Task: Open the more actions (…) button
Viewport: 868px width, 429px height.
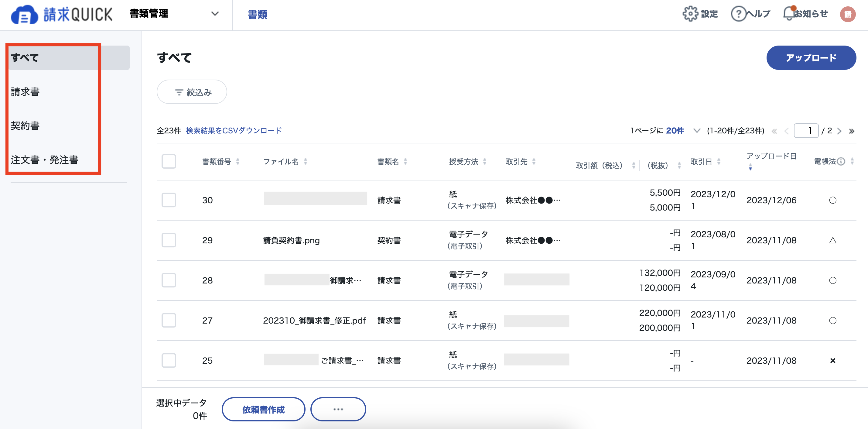Action: point(338,410)
